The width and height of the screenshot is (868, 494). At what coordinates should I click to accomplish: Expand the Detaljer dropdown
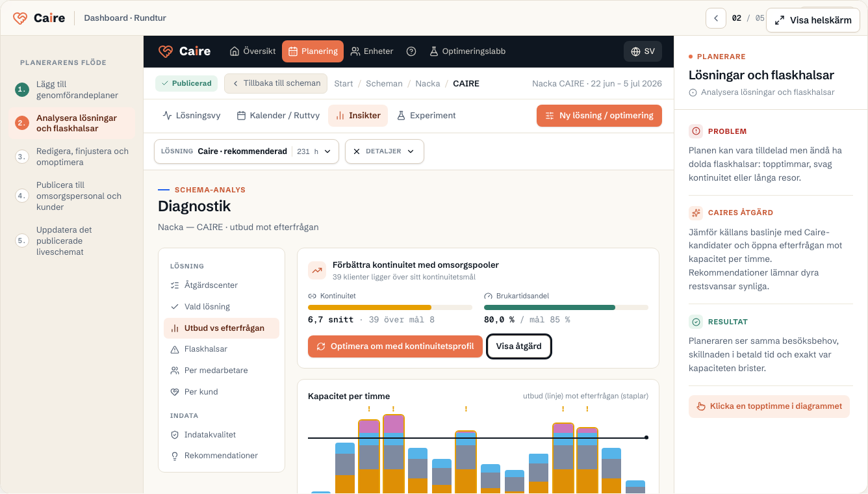pyautogui.click(x=384, y=151)
